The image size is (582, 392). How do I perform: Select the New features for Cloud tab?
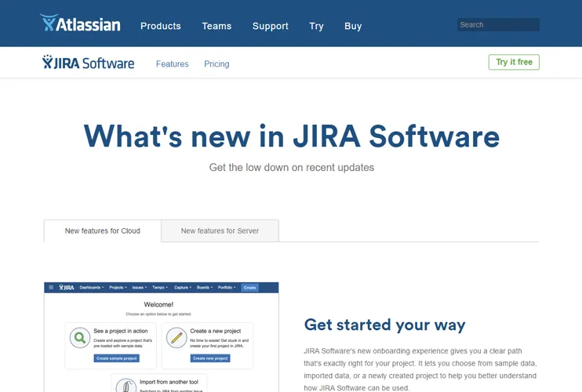[103, 230]
